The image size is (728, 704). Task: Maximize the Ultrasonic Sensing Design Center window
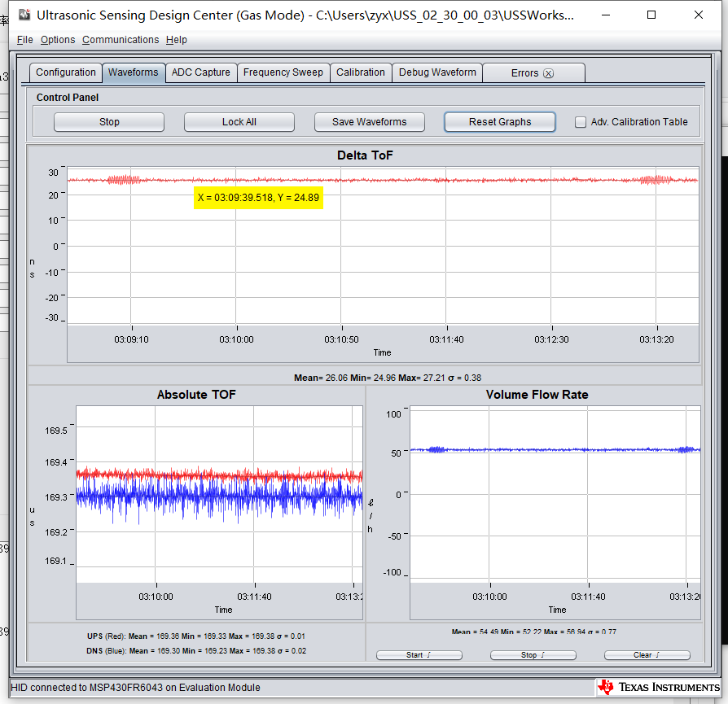651,15
